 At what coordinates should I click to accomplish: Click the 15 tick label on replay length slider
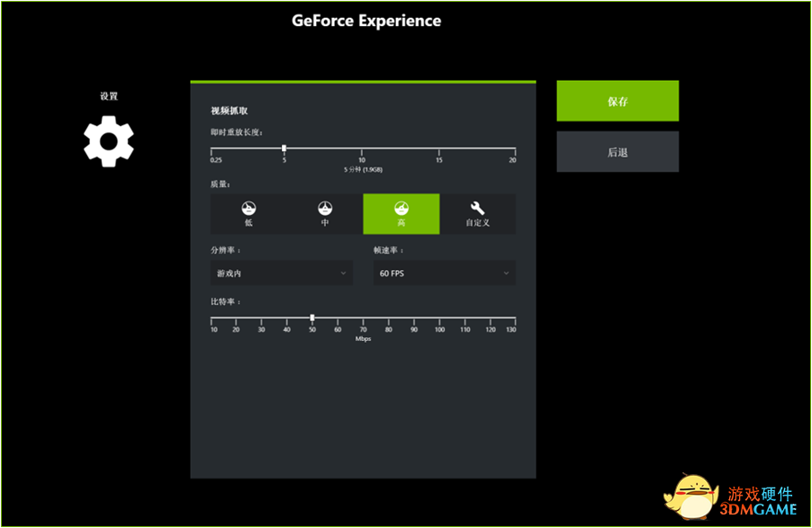[439, 160]
